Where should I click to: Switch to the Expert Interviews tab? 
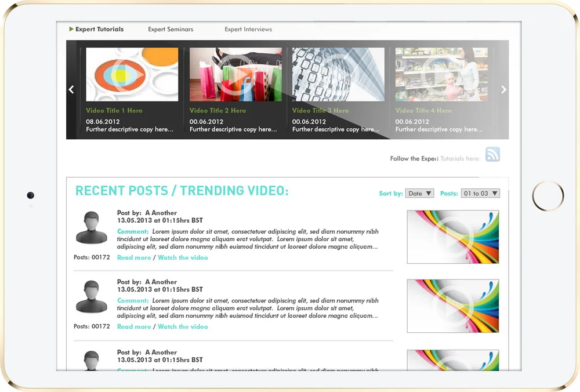(248, 29)
